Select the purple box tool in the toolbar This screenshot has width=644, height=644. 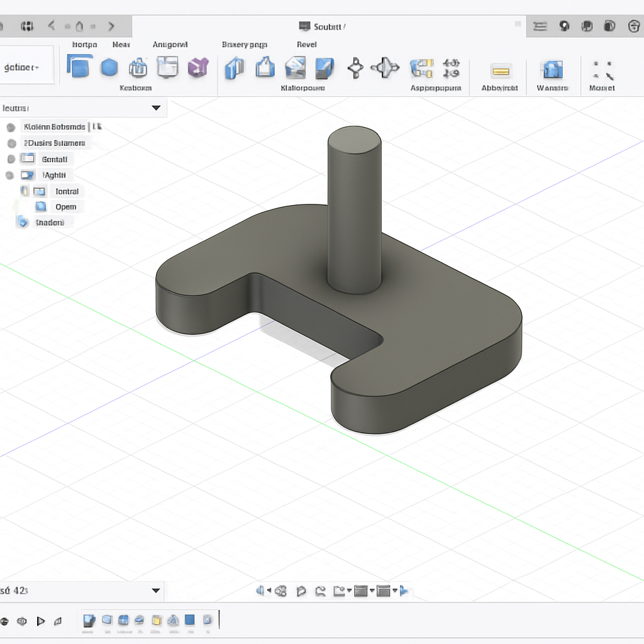[198, 67]
